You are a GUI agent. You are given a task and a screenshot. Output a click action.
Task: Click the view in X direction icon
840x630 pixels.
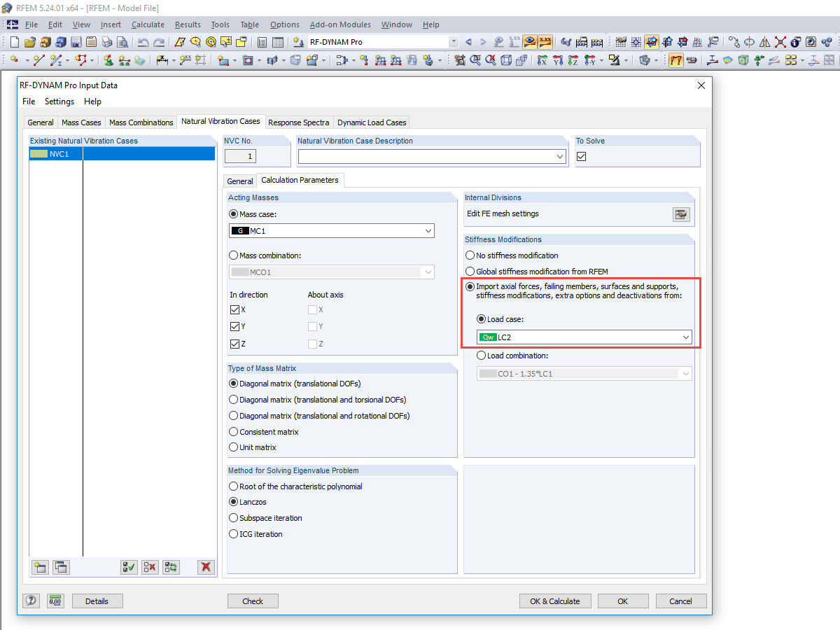click(542, 61)
